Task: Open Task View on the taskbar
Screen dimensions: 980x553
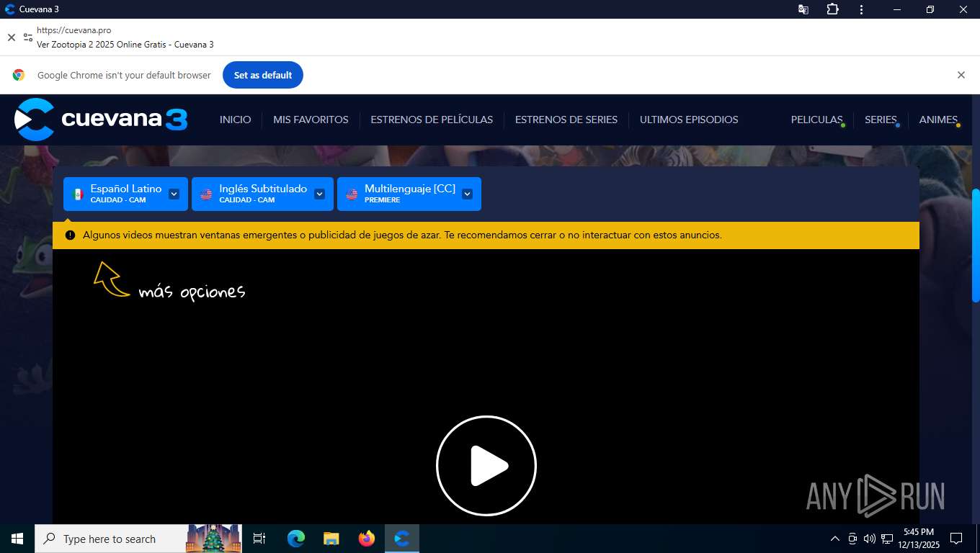Action: [x=259, y=539]
